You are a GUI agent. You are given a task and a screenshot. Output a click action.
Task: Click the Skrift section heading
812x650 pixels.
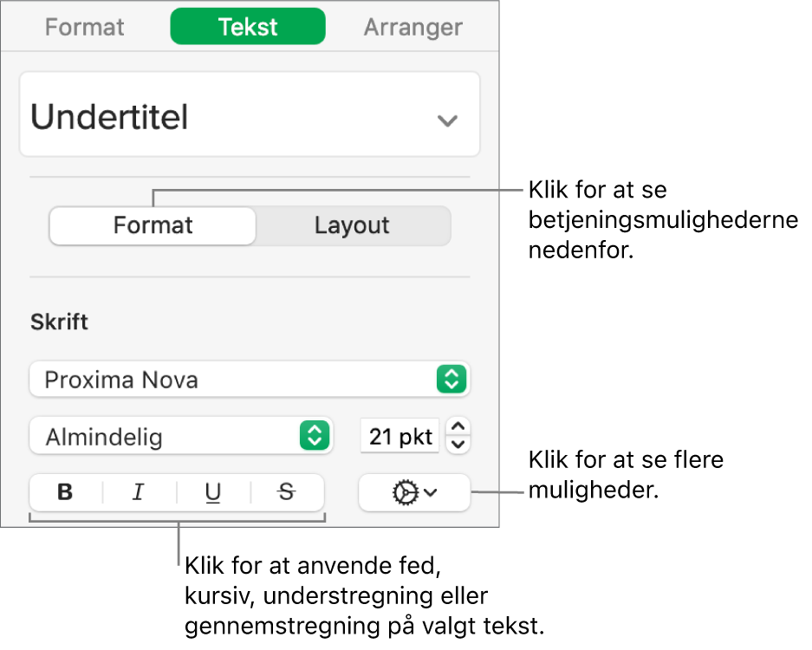(59, 322)
